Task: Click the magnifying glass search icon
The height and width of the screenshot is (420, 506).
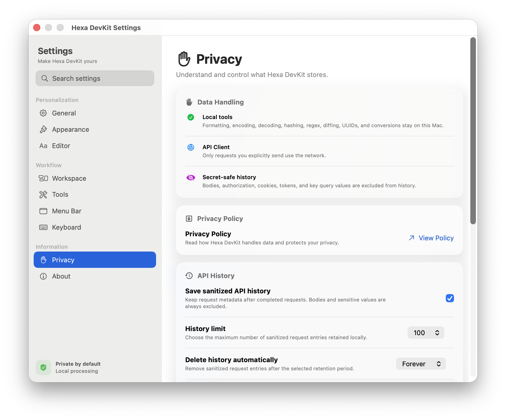Action: coord(45,78)
